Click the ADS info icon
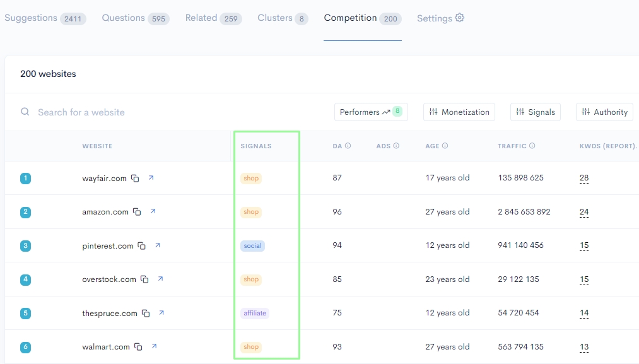The height and width of the screenshot is (364, 639). click(396, 146)
